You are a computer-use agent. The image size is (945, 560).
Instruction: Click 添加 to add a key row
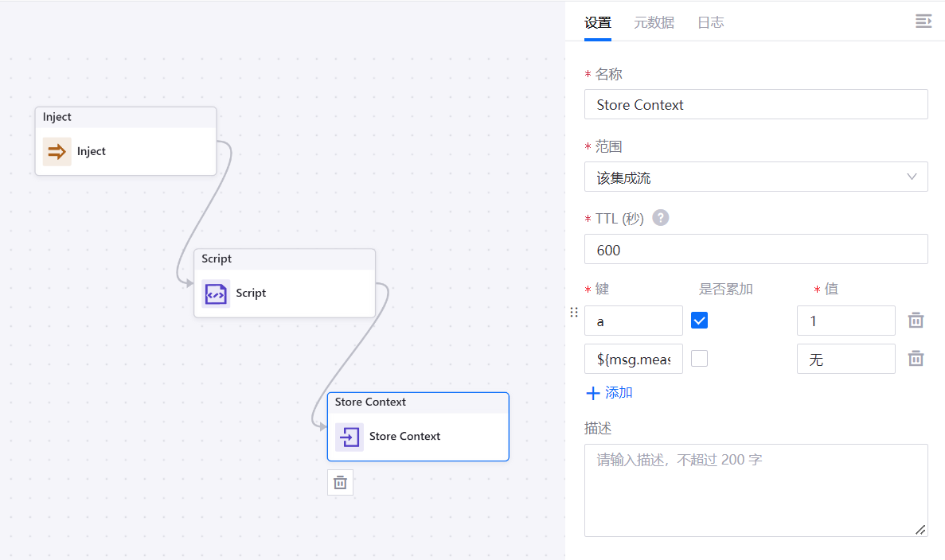pos(609,393)
